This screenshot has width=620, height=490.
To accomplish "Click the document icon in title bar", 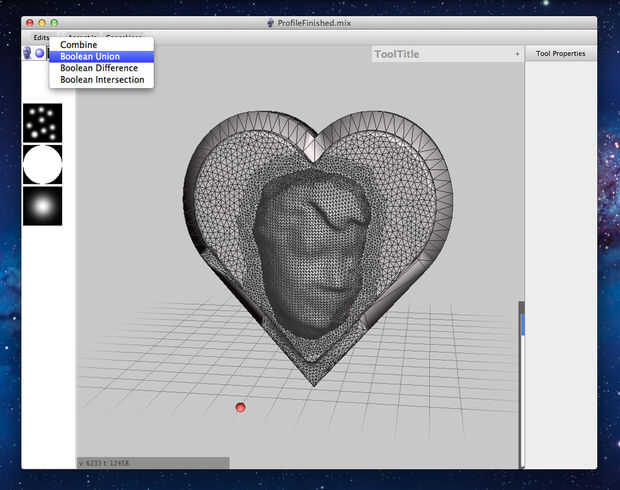I will (x=270, y=22).
